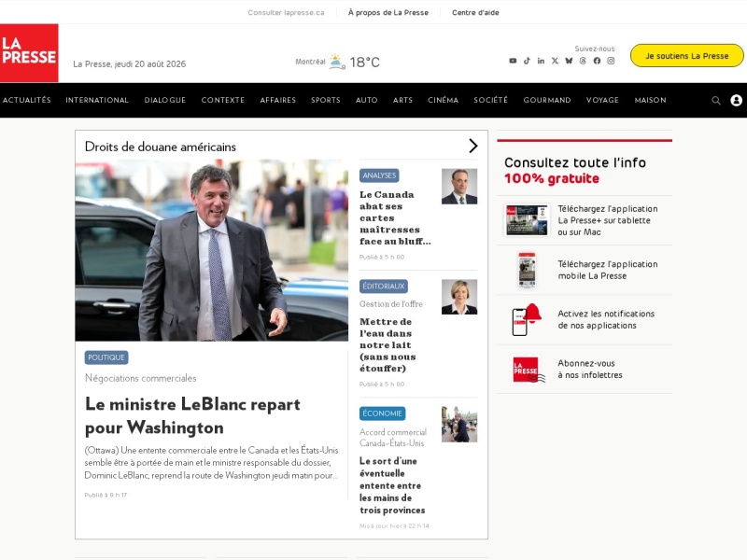747x560 pixels.
Task: Click the Politique category tag
Action: coord(106,357)
